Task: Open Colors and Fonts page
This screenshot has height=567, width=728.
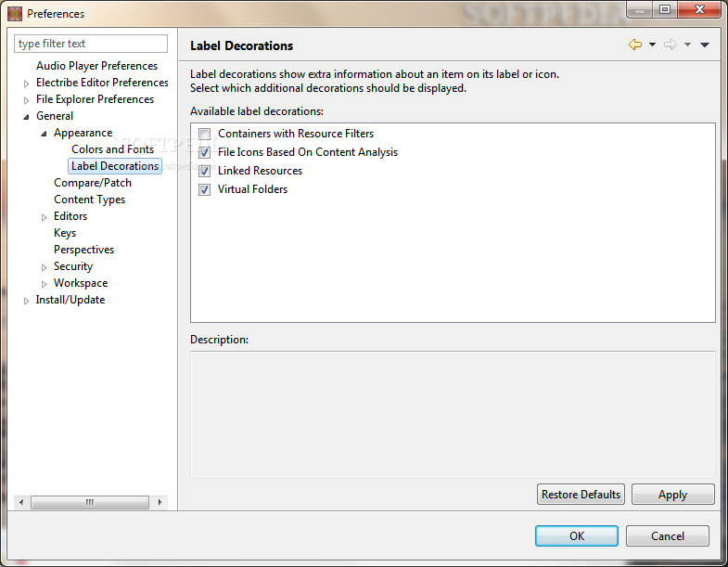Action: 112,149
